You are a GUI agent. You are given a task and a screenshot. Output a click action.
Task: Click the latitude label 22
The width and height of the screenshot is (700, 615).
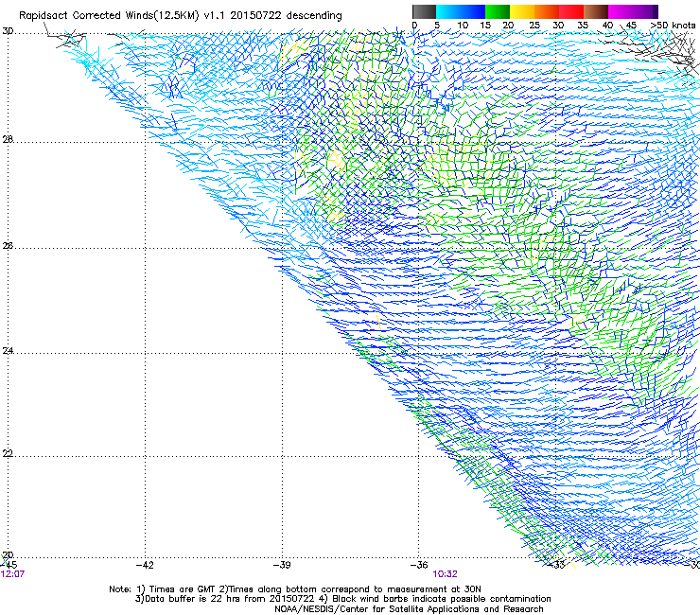8,454
